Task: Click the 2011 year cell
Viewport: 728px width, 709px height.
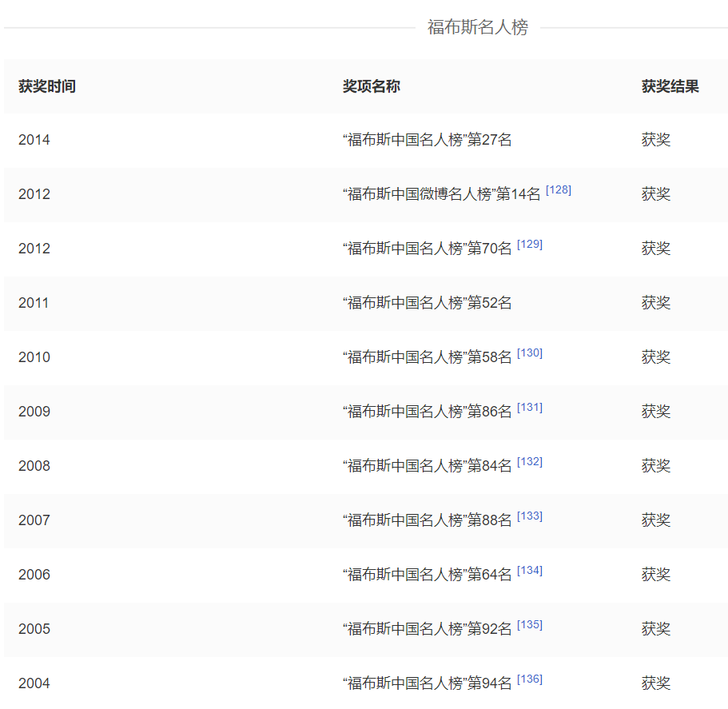Action: [34, 303]
